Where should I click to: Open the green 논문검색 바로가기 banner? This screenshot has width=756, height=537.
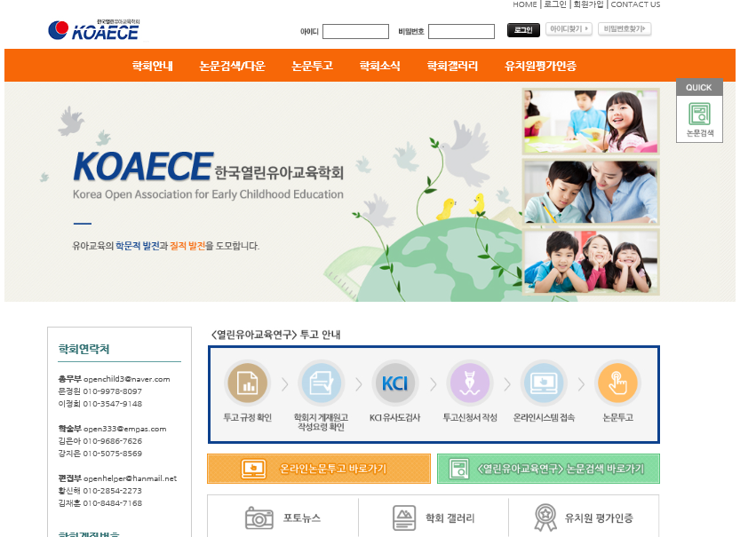point(548,469)
